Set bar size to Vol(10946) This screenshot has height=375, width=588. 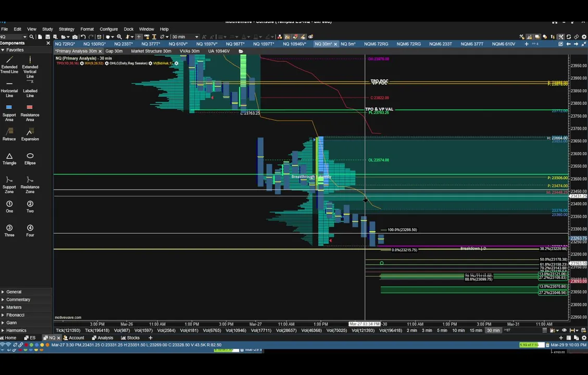point(235,330)
